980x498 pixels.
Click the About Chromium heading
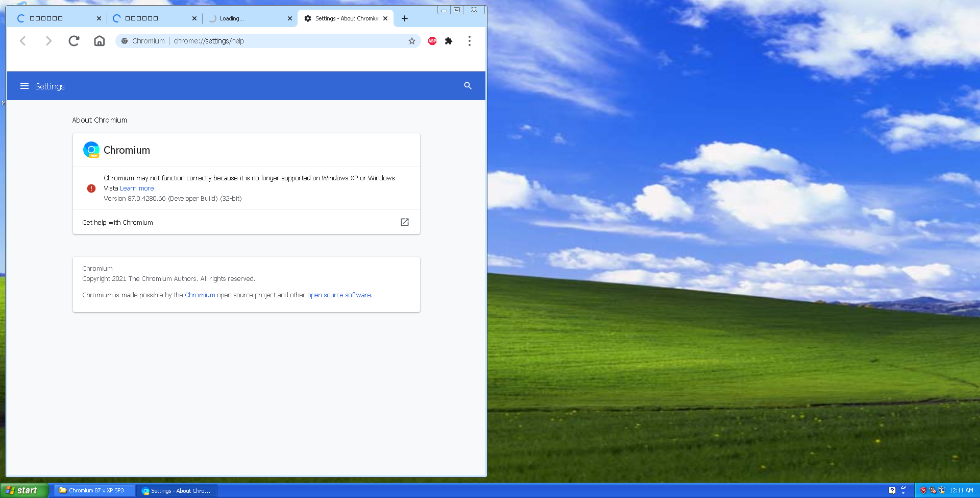[100, 120]
